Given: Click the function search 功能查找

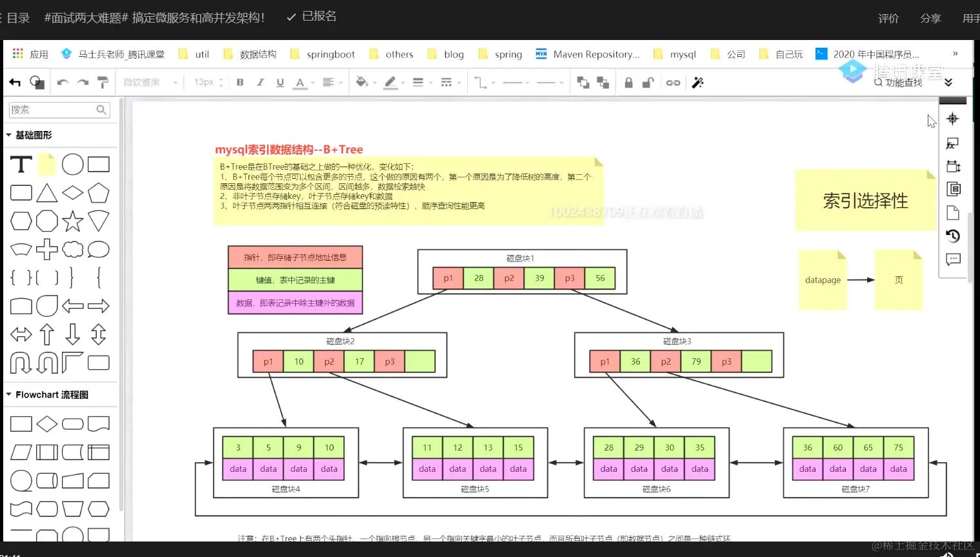Looking at the screenshot, I should point(898,83).
